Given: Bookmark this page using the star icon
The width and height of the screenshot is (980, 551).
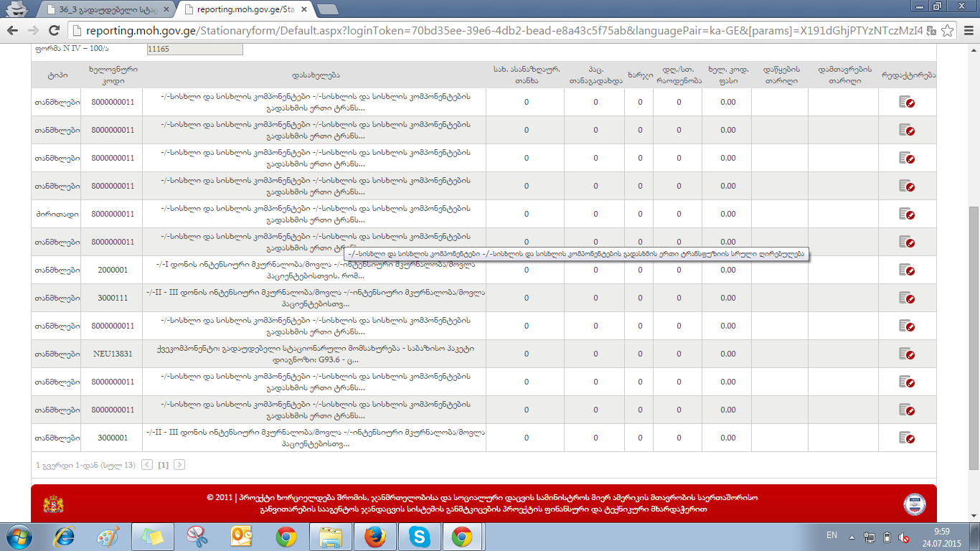Looking at the screenshot, I should (948, 31).
